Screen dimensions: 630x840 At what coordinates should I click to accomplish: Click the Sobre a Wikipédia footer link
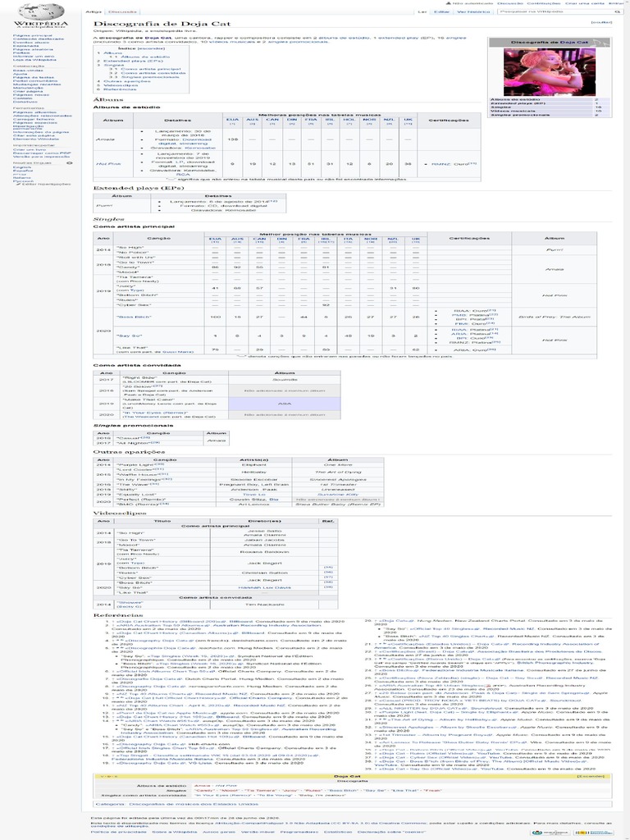tap(174, 832)
